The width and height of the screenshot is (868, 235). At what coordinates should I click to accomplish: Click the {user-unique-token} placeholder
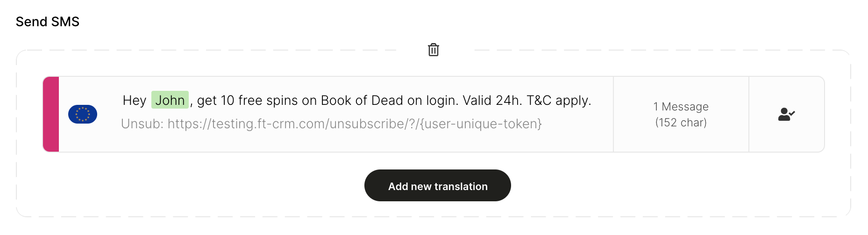pos(481,124)
